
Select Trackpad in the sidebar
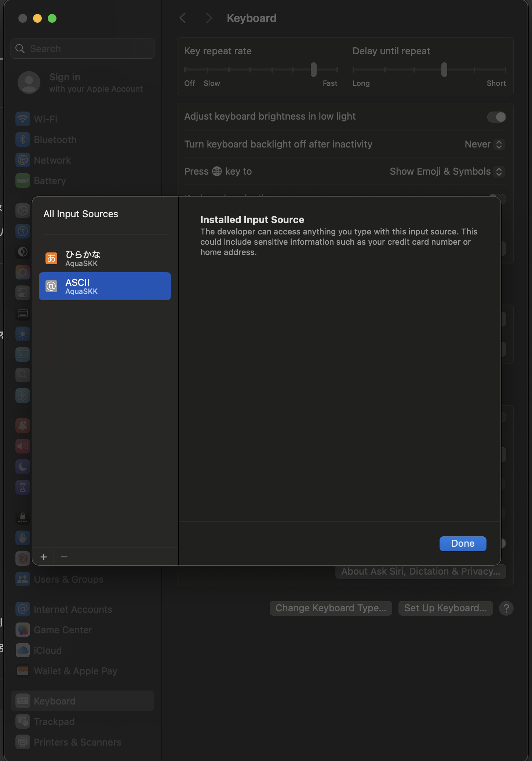[83, 721]
